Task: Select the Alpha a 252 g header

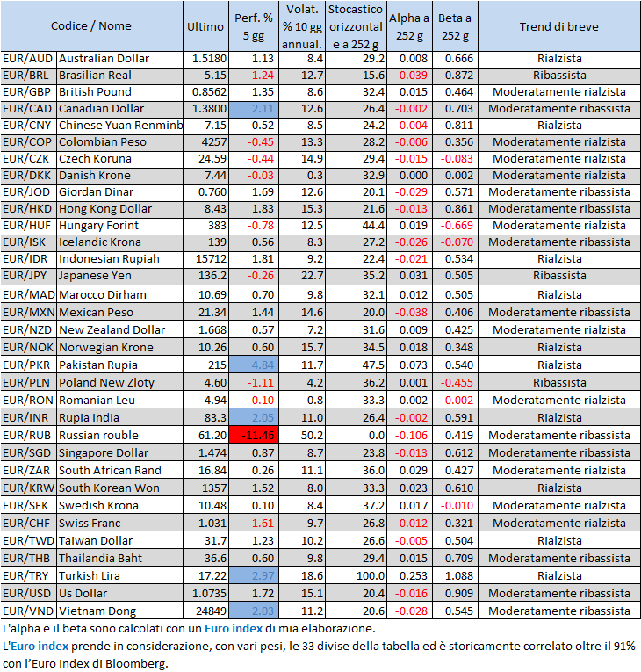Action: click(409, 26)
